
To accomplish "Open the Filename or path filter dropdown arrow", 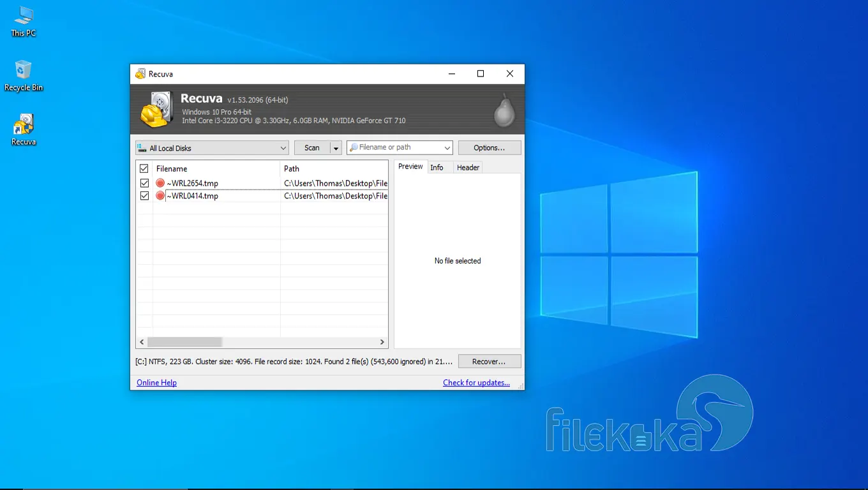I will pyautogui.click(x=447, y=147).
